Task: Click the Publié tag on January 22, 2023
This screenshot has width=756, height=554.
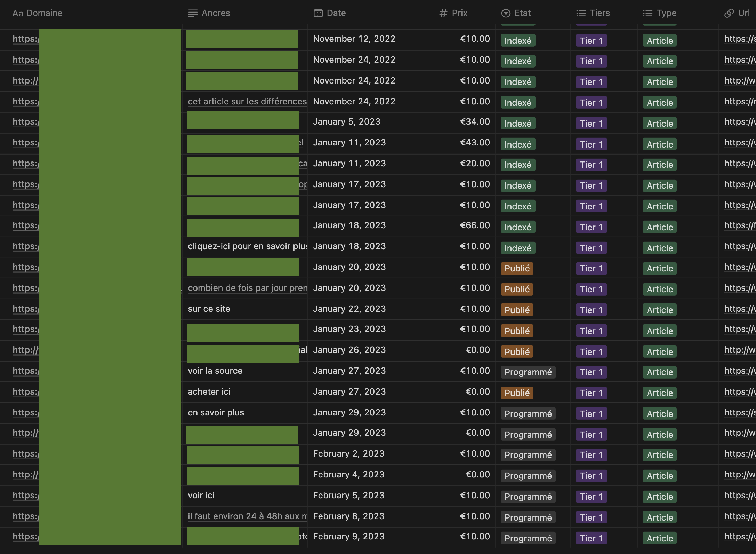Action: 517,310
